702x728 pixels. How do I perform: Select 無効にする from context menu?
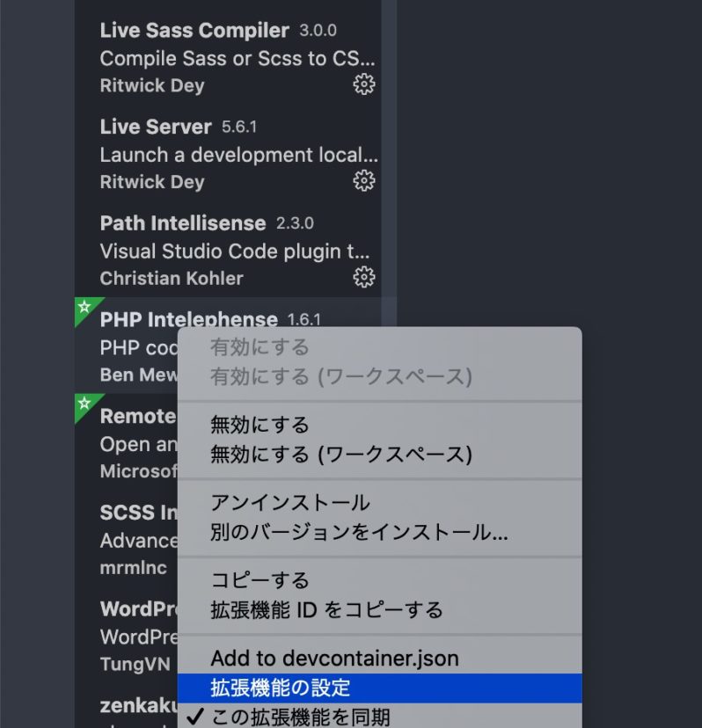(x=260, y=425)
